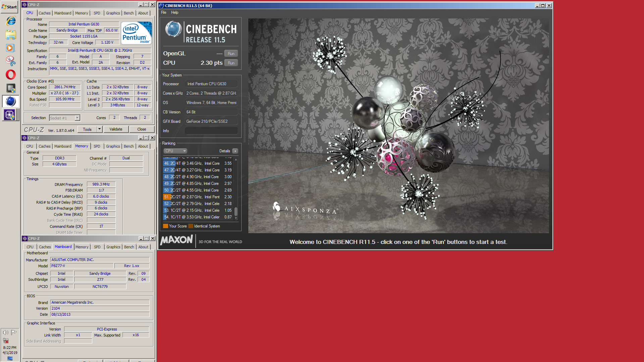Click the AIXSPONZA logo in the render
Viewport: 644px width, 362px height.
point(305,209)
